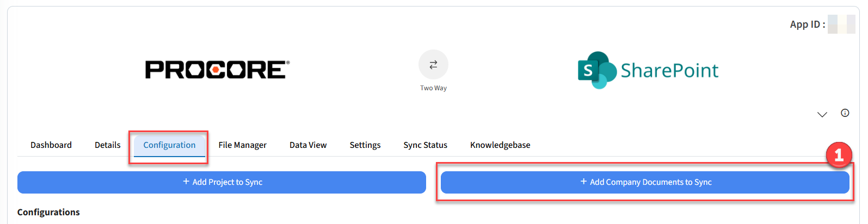Click the red number 1 badge
Viewport: 868px width, 224px height.
[838, 155]
